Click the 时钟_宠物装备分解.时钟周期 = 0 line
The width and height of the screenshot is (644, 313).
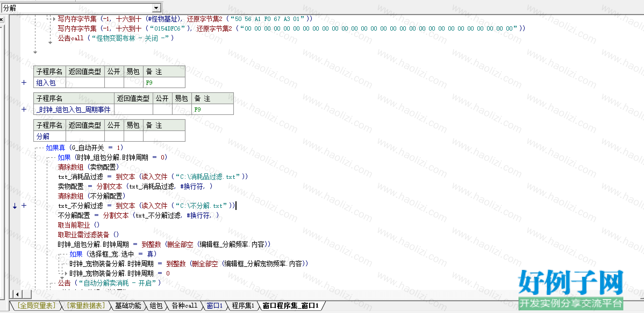(120, 273)
